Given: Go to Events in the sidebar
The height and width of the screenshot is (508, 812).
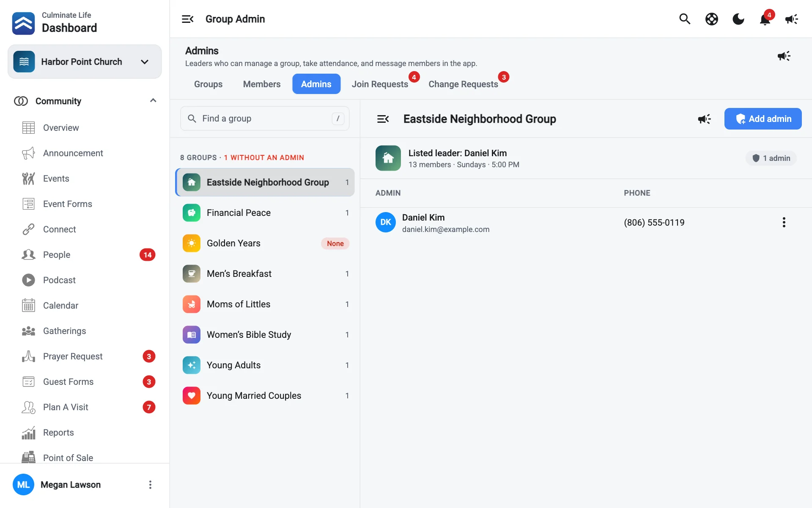Looking at the screenshot, I should point(85,179).
